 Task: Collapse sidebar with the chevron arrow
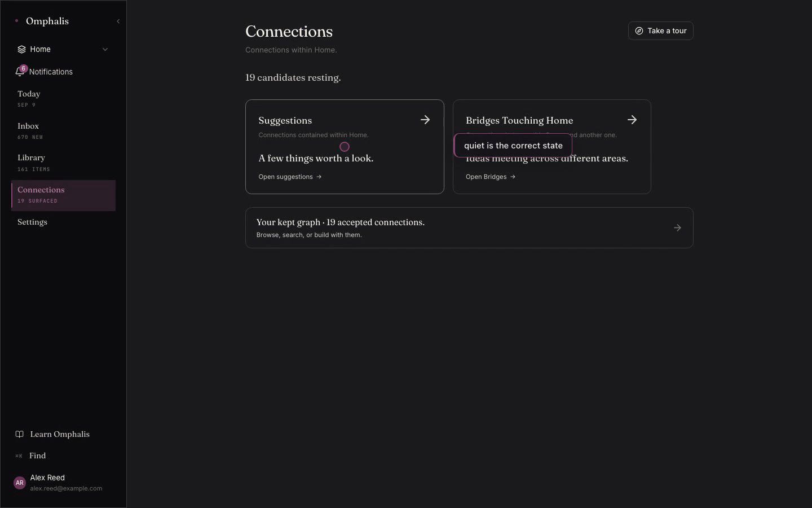click(x=118, y=21)
